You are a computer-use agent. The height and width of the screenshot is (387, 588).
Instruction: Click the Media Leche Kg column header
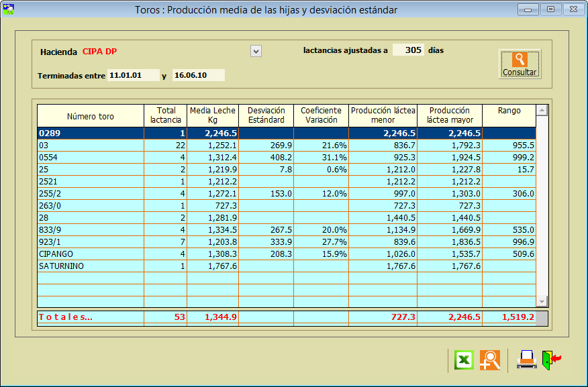(212, 115)
